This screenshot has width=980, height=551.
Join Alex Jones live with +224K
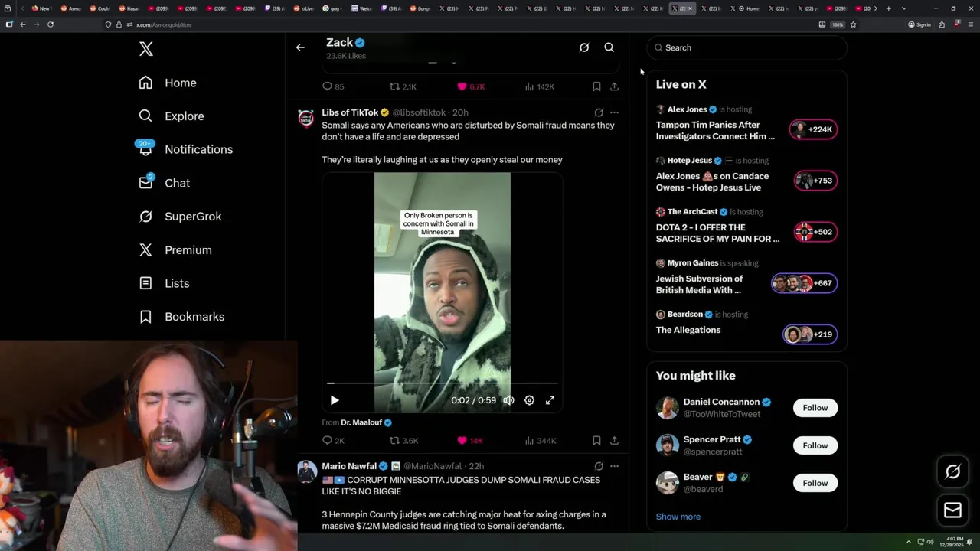point(813,129)
